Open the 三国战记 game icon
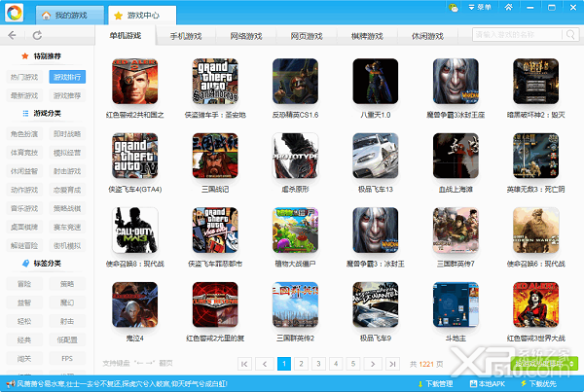This screenshot has height=392, width=584. coord(215,156)
